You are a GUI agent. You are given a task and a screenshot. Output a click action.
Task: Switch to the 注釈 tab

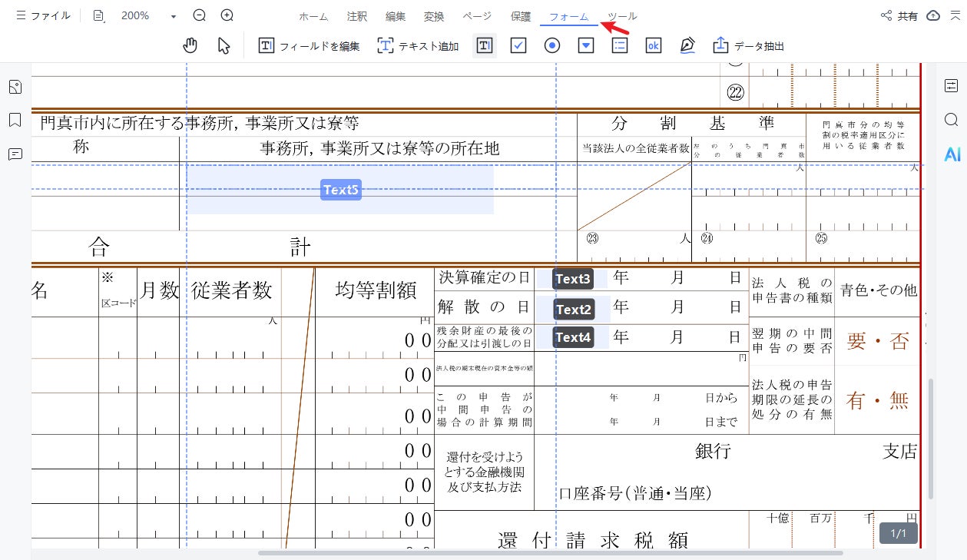[x=356, y=16]
